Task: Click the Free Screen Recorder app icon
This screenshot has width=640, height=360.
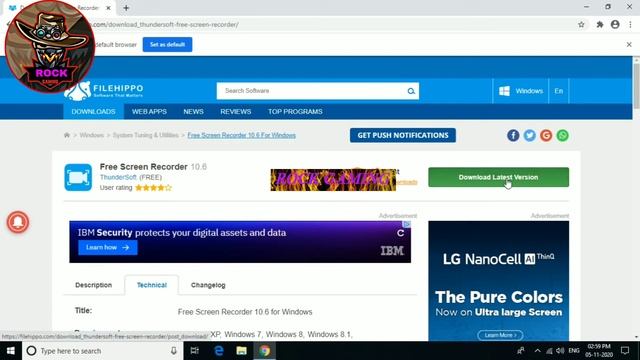Action: tap(78, 178)
